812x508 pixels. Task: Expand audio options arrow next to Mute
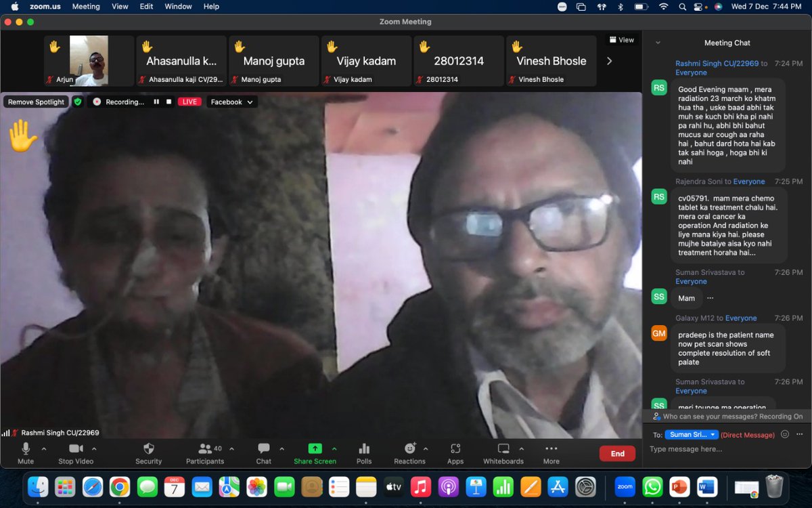(x=44, y=448)
